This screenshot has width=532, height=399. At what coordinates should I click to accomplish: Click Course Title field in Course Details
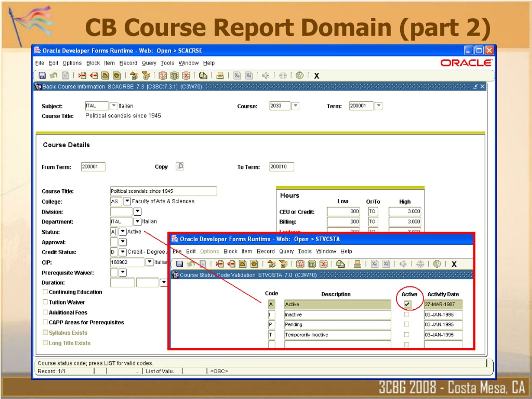pos(164,191)
